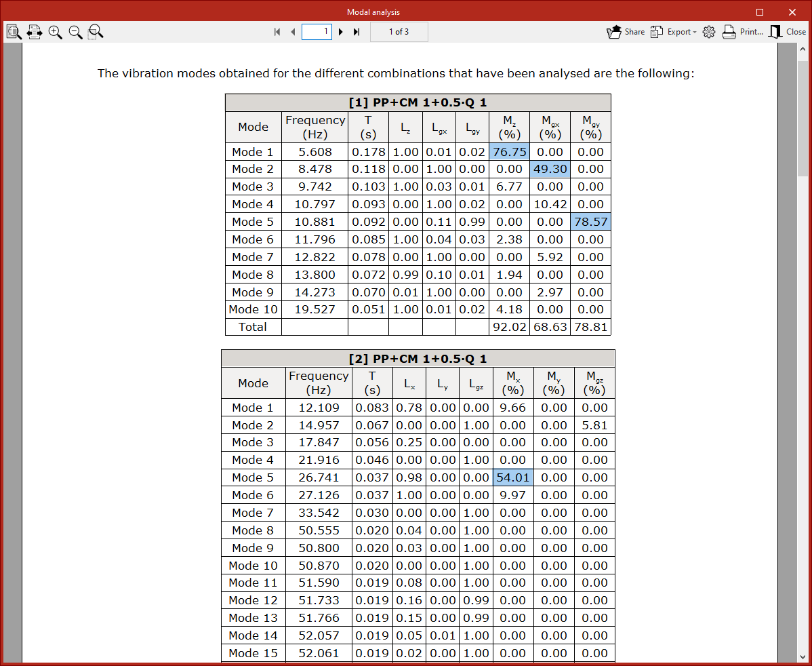Click the zoom in magnifier icon
The height and width of the screenshot is (666, 812).
(x=56, y=32)
